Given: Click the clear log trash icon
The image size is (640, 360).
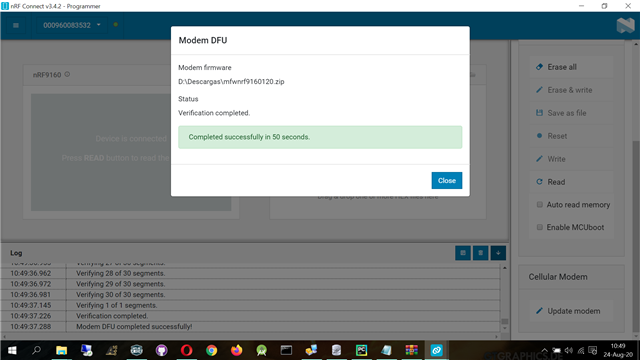Looking at the screenshot, I should (480, 253).
